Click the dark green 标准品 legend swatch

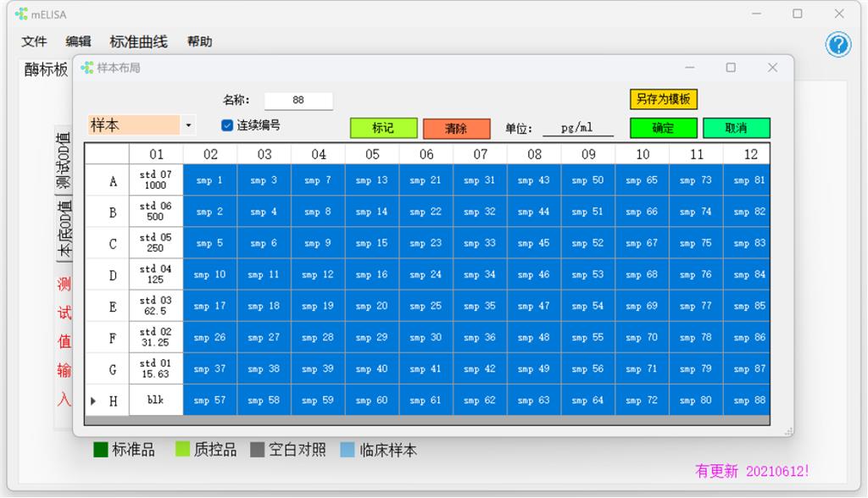pyautogui.click(x=101, y=450)
